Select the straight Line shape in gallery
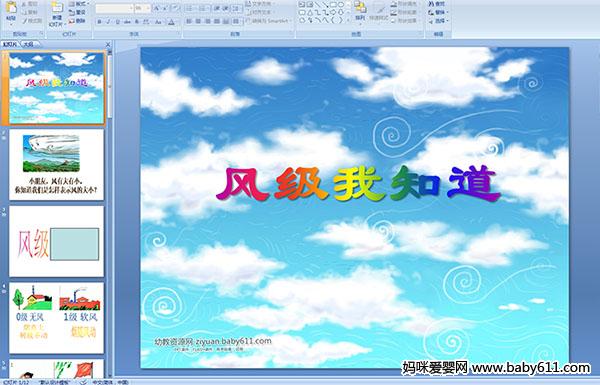The image size is (600, 385). (x=318, y=5)
